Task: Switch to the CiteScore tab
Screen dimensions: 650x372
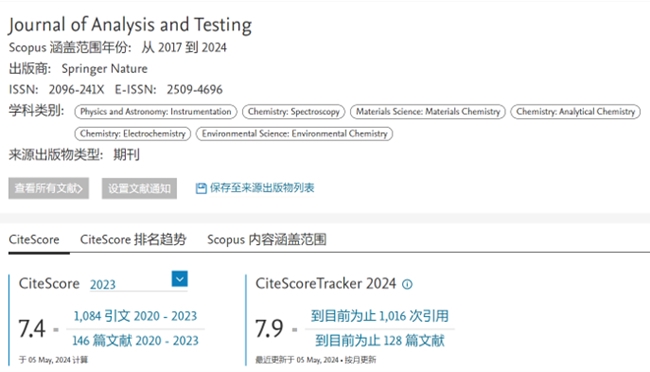Action: tap(34, 240)
